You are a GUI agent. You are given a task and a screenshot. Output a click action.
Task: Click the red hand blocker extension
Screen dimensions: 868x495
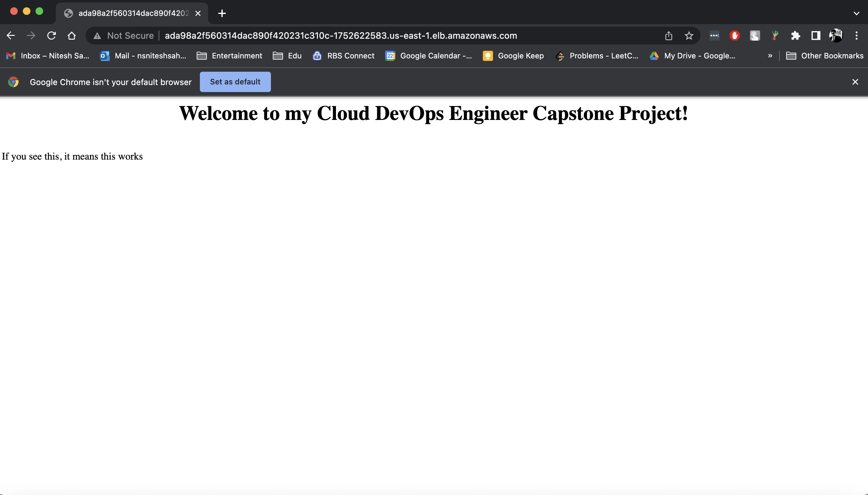(x=734, y=36)
